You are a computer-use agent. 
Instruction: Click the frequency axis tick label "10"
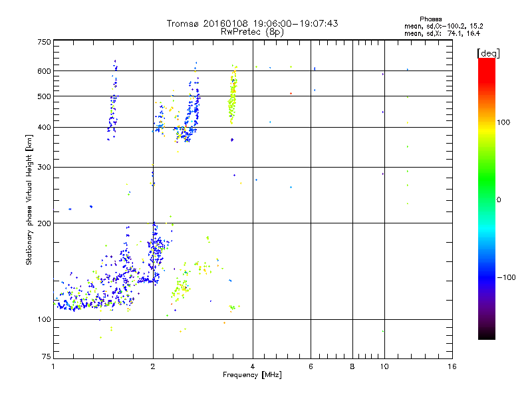(x=384, y=366)
